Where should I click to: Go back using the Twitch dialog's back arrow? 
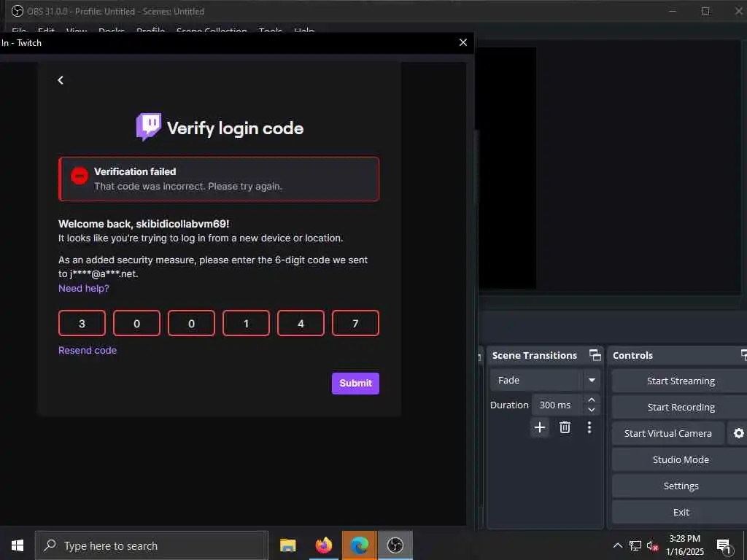(61, 80)
